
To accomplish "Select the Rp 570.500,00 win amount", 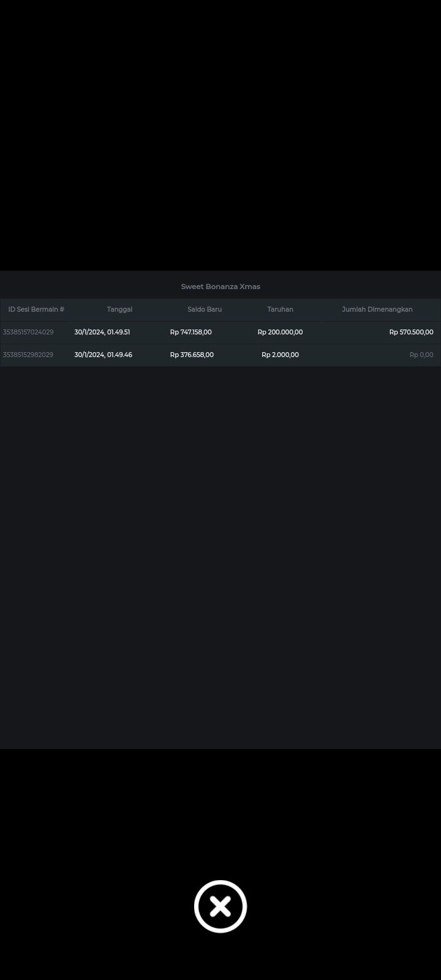I will (x=411, y=332).
